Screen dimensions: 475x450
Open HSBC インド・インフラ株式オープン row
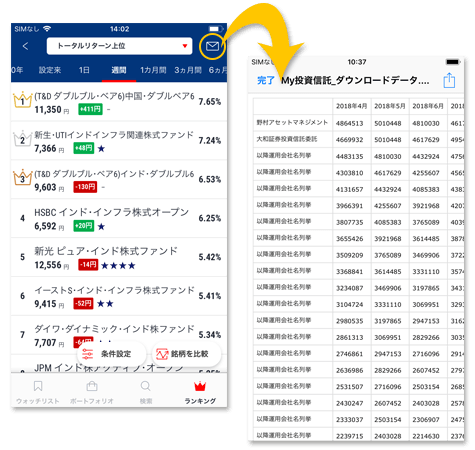tap(119, 218)
